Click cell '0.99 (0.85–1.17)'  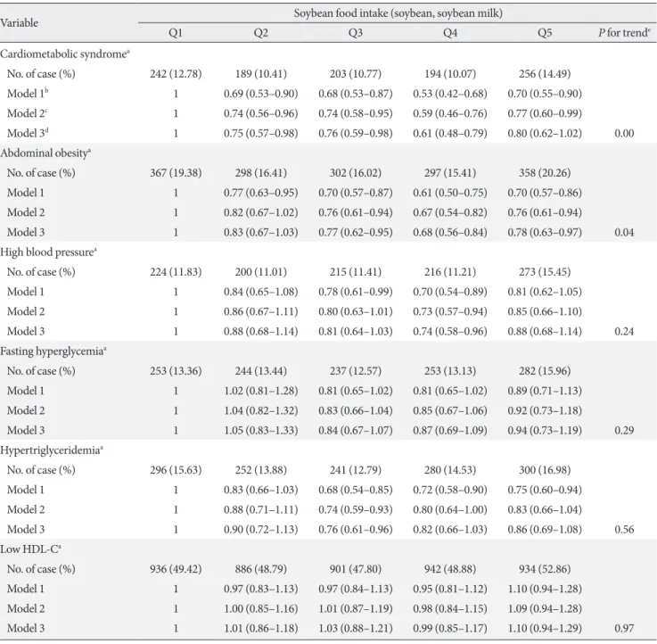[450, 629]
